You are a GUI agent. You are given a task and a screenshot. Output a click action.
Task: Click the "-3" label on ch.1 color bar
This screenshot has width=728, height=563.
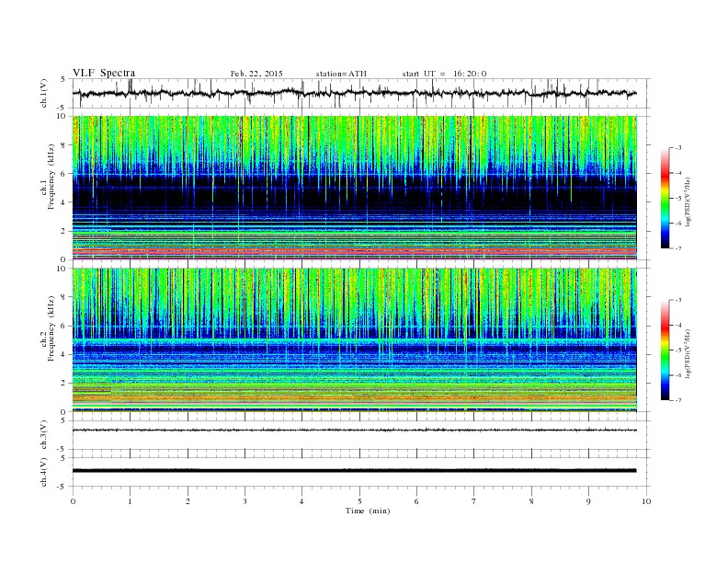pyautogui.click(x=678, y=148)
